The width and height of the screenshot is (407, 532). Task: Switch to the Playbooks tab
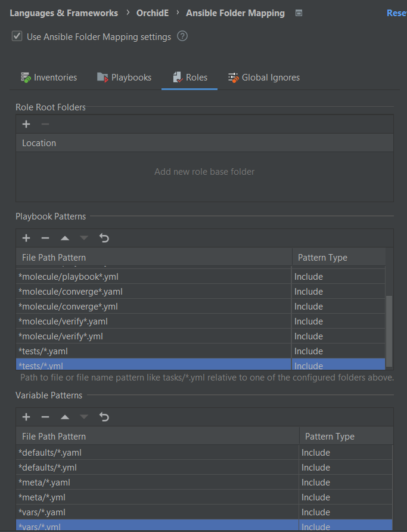click(x=125, y=78)
